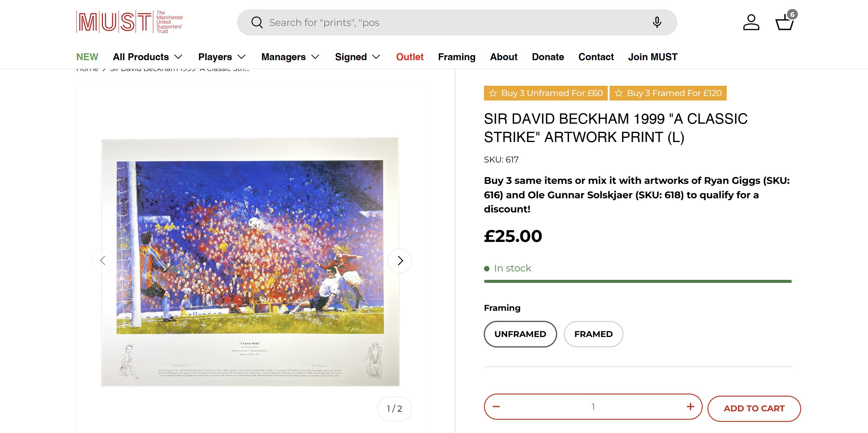This screenshot has height=433, width=868.
Task: Select the UNFRAMED framing option
Action: 520,334
